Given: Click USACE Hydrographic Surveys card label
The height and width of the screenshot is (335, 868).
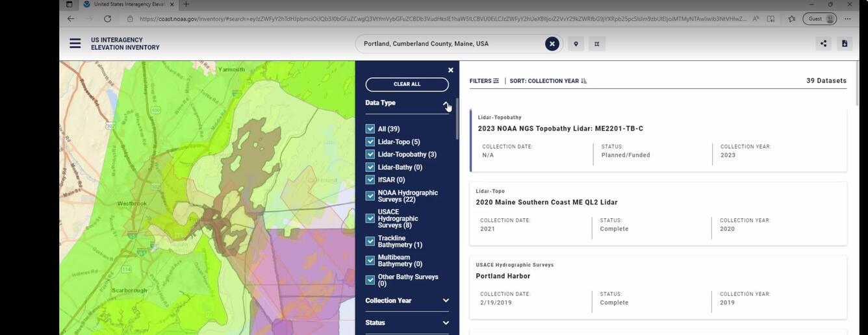Looking at the screenshot, I should 515,265.
